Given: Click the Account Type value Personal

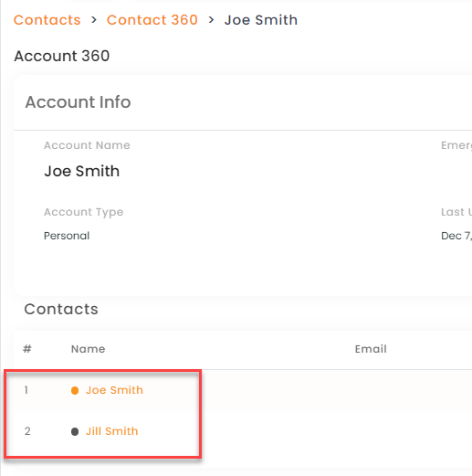Looking at the screenshot, I should pyautogui.click(x=67, y=236).
